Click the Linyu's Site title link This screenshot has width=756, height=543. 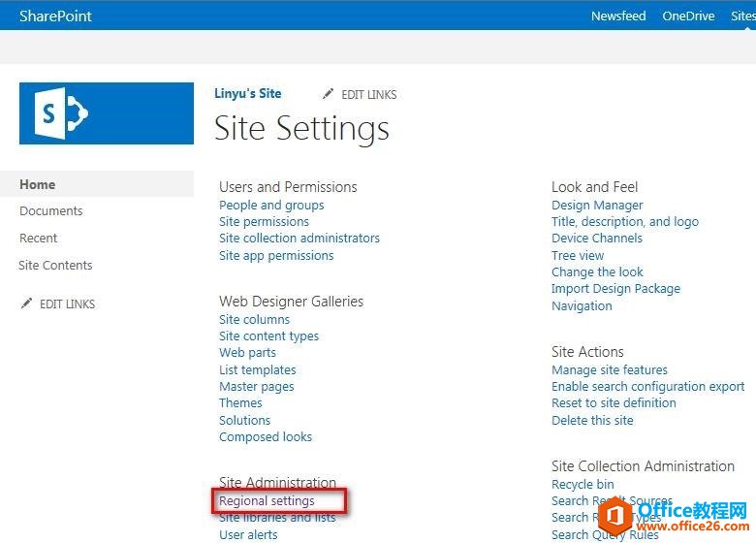(248, 93)
